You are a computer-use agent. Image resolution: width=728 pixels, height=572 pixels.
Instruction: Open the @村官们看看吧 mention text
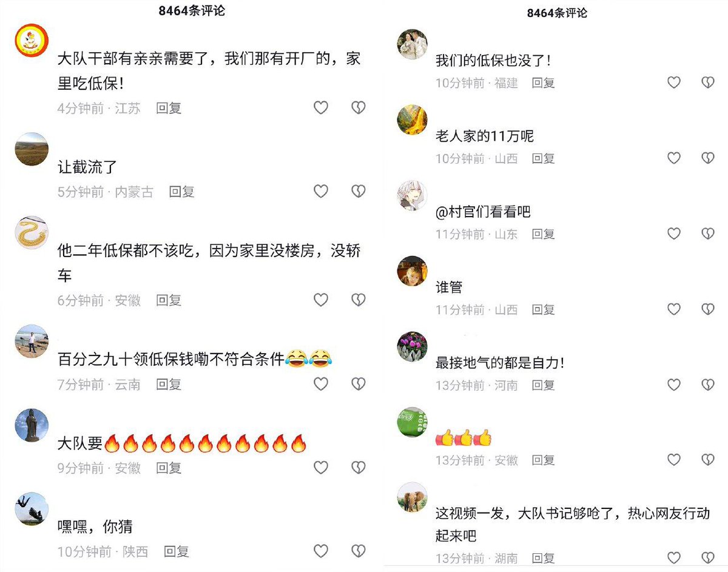pos(483,212)
